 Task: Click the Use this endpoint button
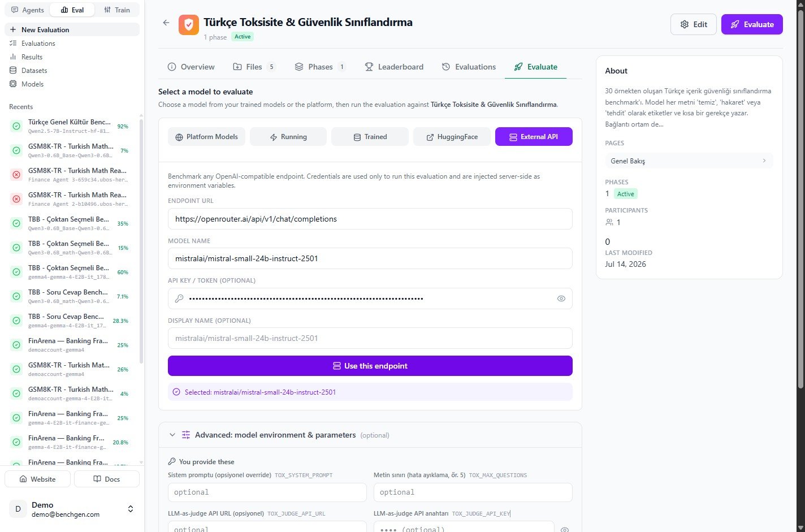[370, 366]
